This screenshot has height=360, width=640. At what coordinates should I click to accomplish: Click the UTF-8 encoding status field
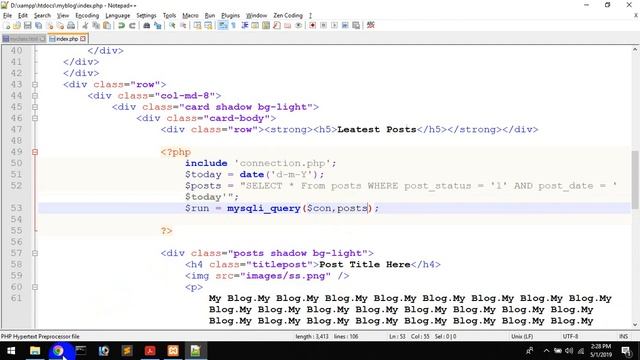pyautogui.click(x=570, y=337)
